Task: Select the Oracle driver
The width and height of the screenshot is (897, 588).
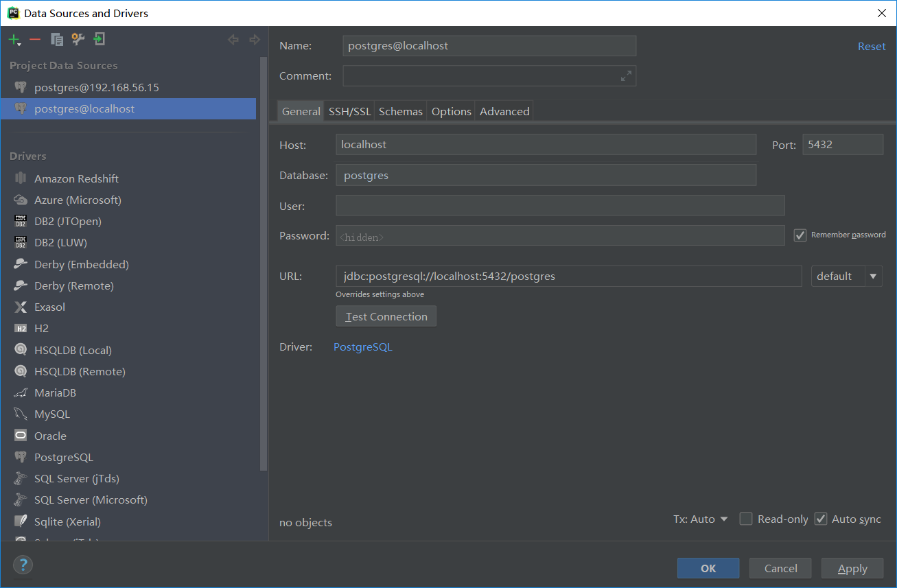Action: [x=50, y=436]
